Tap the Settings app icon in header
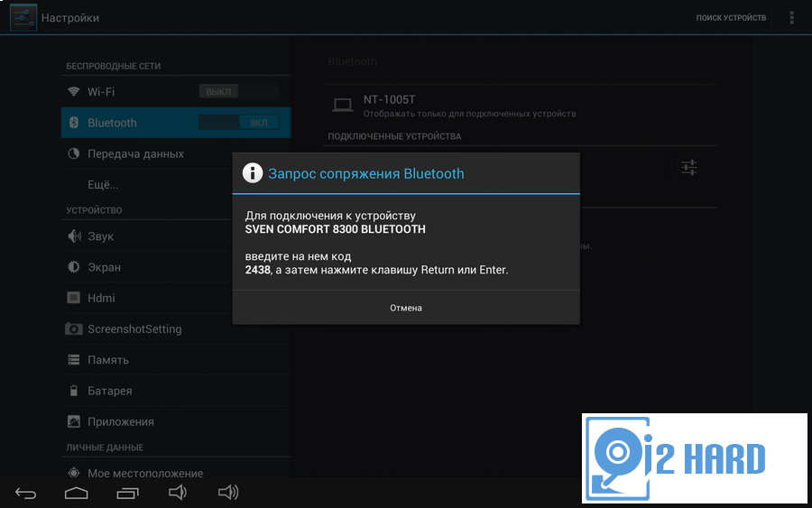 [x=23, y=17]
